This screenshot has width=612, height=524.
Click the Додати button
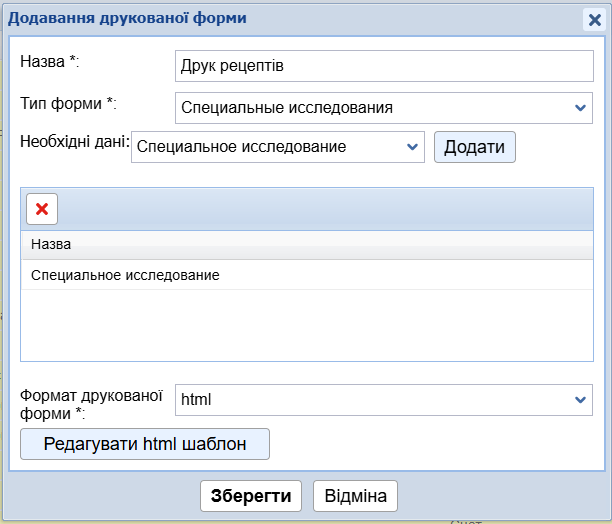click(x=474, y=147)
